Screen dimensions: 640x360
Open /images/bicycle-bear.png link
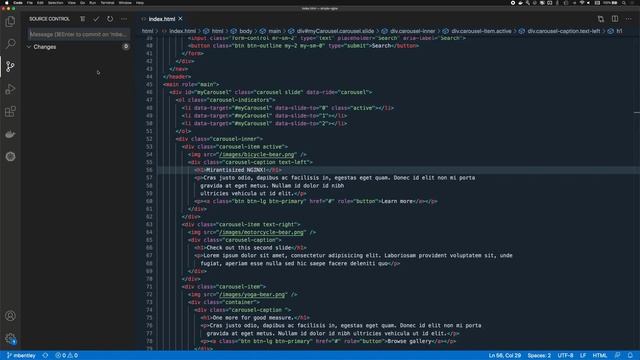point(256,154)
